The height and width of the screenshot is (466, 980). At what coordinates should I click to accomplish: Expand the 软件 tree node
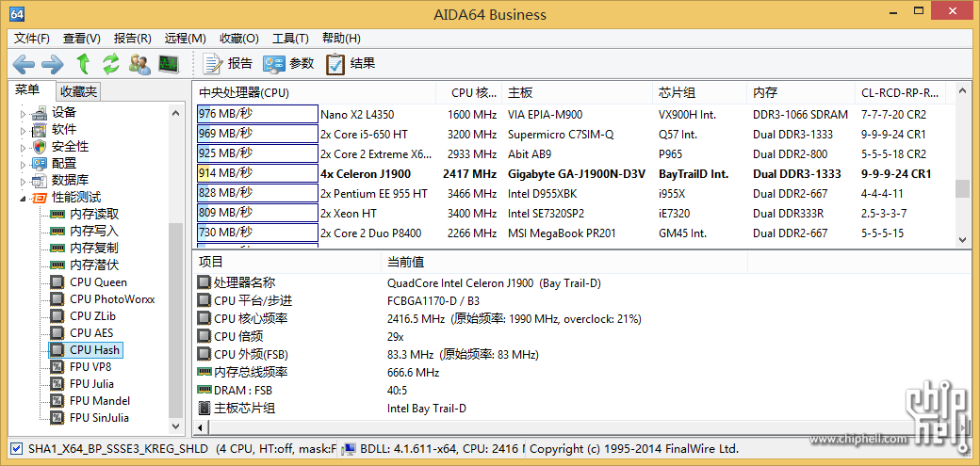[x=24, y=131]
